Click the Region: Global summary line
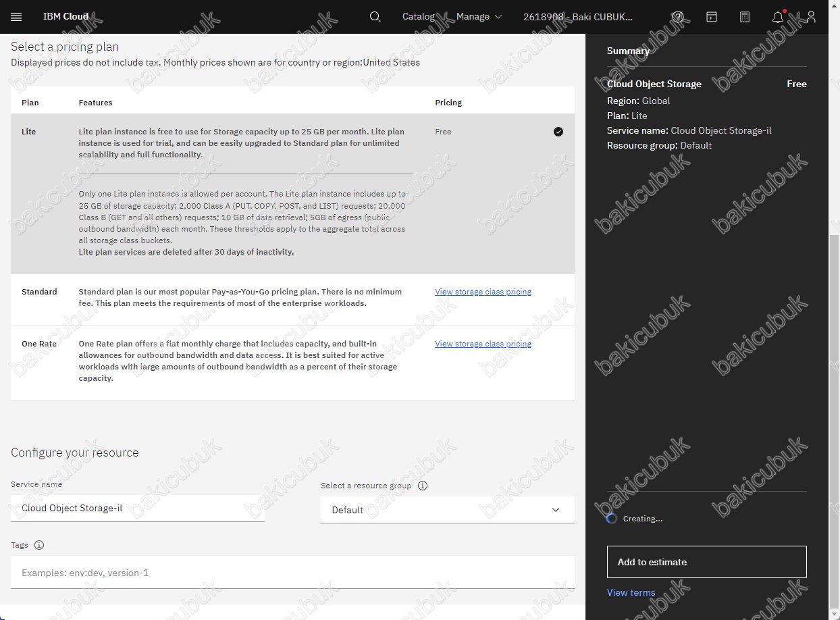Viewport: 840px width, 620px height. click(x=638, y=101)
